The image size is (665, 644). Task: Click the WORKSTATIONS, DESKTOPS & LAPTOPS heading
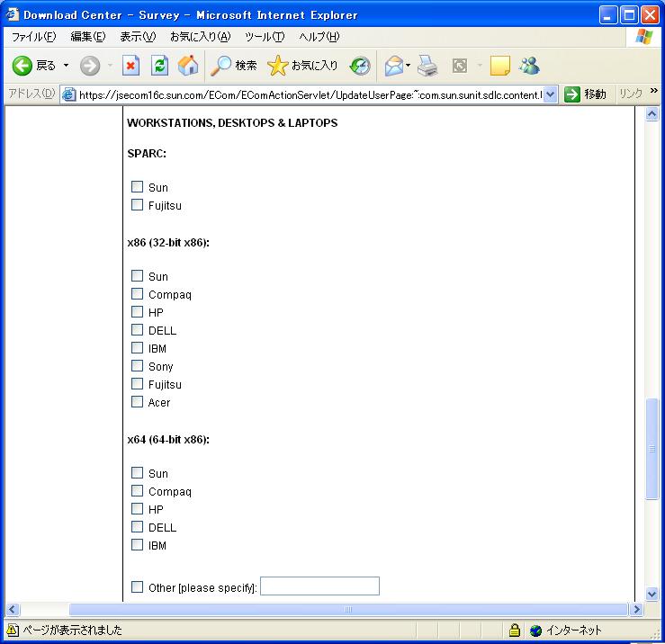tap(232, 123)
